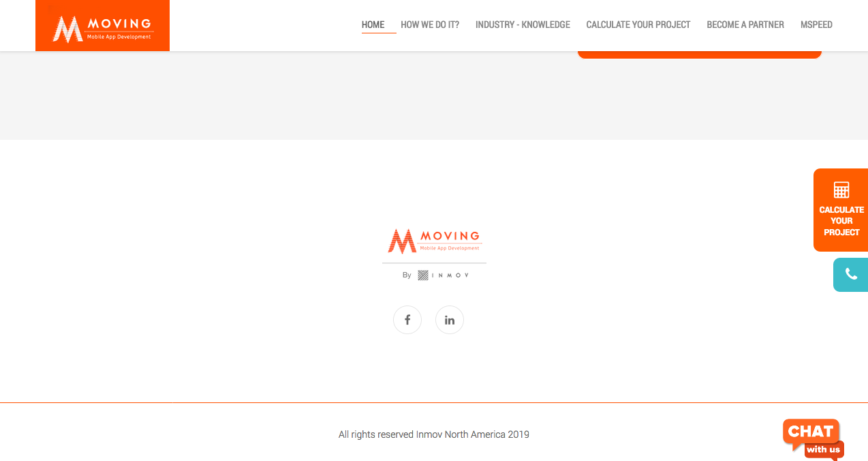Go to the HOME menu item
The width and height of the screenshot is (868, 461).
373,25
